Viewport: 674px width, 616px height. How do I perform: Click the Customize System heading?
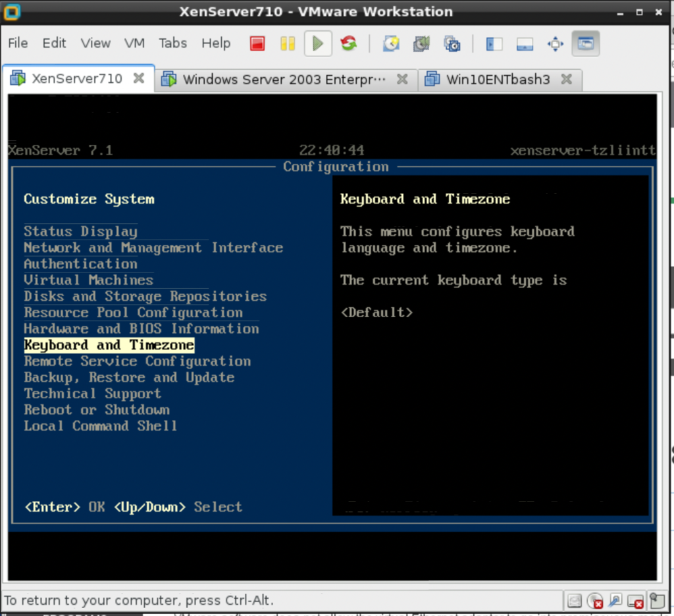point(89,199)
